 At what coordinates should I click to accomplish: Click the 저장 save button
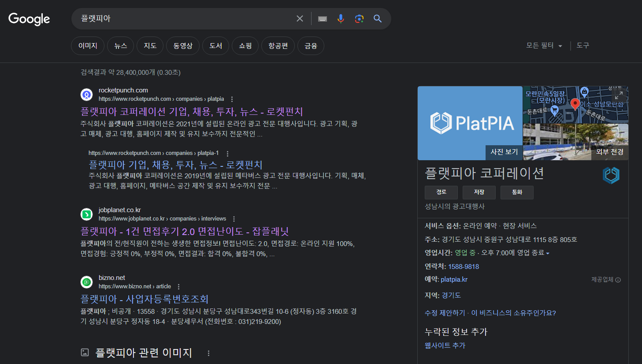point(479,192)
